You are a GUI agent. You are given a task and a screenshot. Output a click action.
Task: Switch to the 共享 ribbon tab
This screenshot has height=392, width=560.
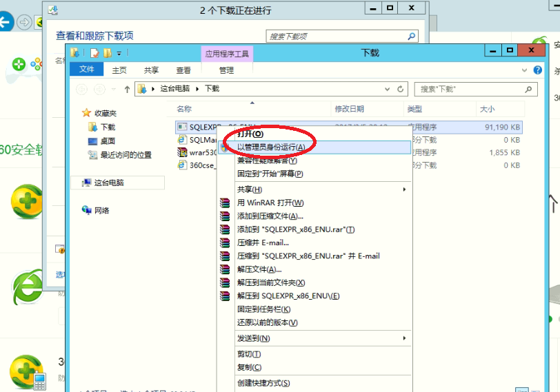click(x=152, y=70)
